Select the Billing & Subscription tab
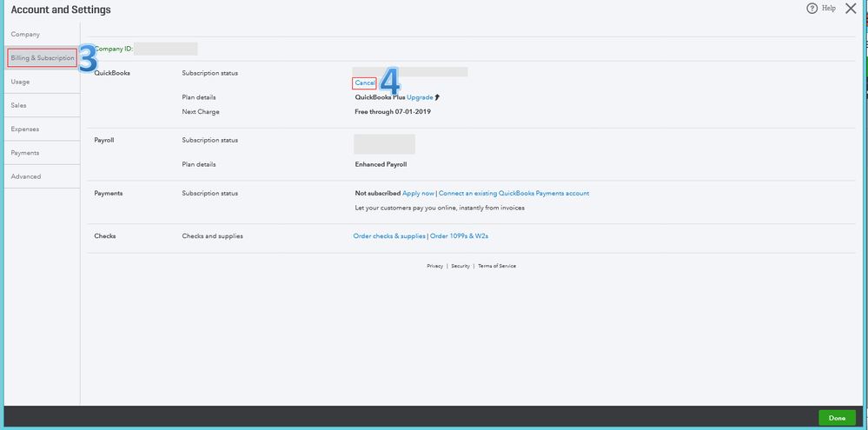Screen dimensions: 868x430 [x=42, y=58]
